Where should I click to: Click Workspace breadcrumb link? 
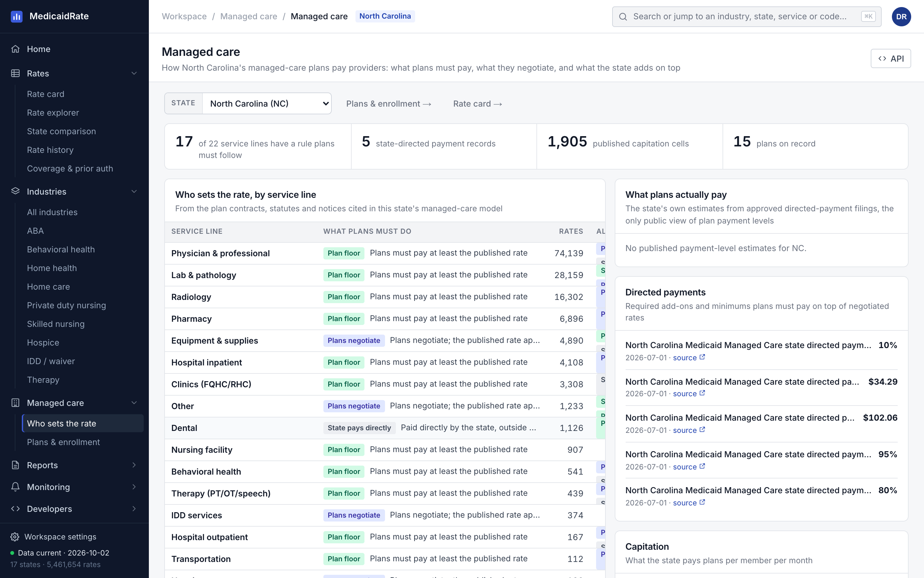[184, 16]
